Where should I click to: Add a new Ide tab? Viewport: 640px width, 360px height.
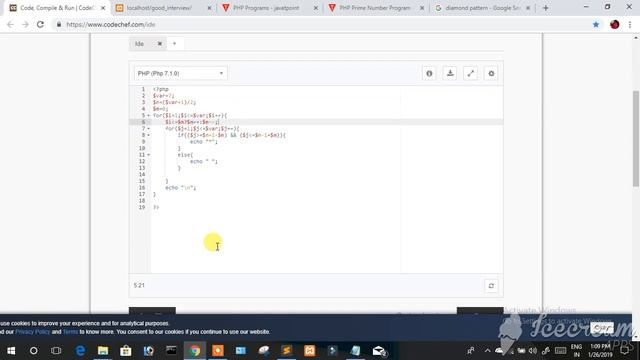coord(174,44)
